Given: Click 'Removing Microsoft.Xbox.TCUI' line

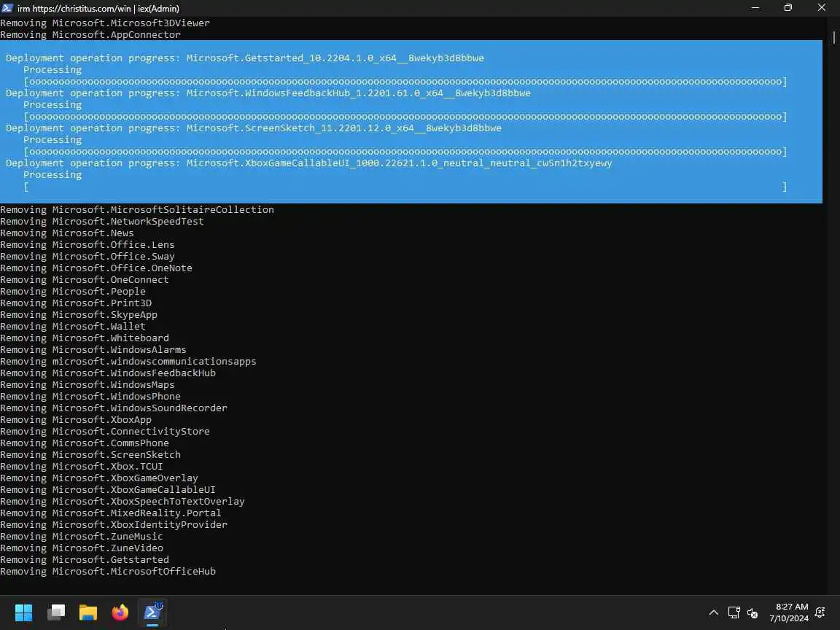Looking at the screenshot, I should tap(82, 466).
